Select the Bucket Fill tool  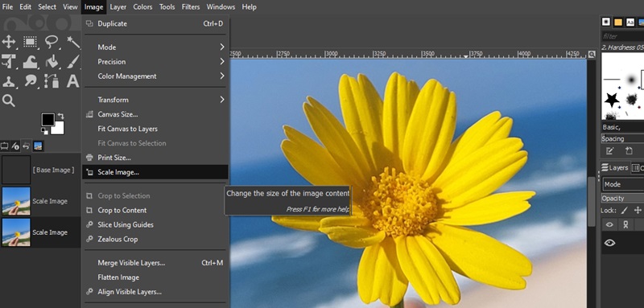[x=52, y=61]
